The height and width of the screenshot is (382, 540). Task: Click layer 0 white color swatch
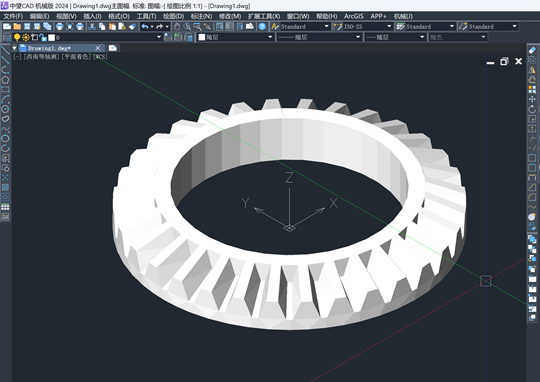(x=52, y=37)
